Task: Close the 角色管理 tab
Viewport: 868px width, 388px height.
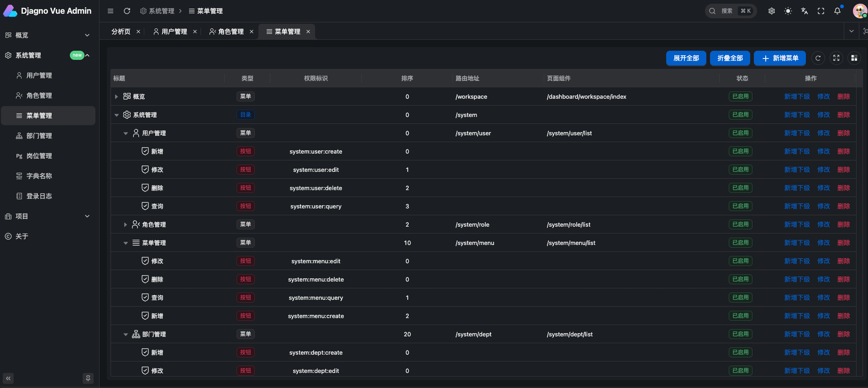Action: (252, 32)
